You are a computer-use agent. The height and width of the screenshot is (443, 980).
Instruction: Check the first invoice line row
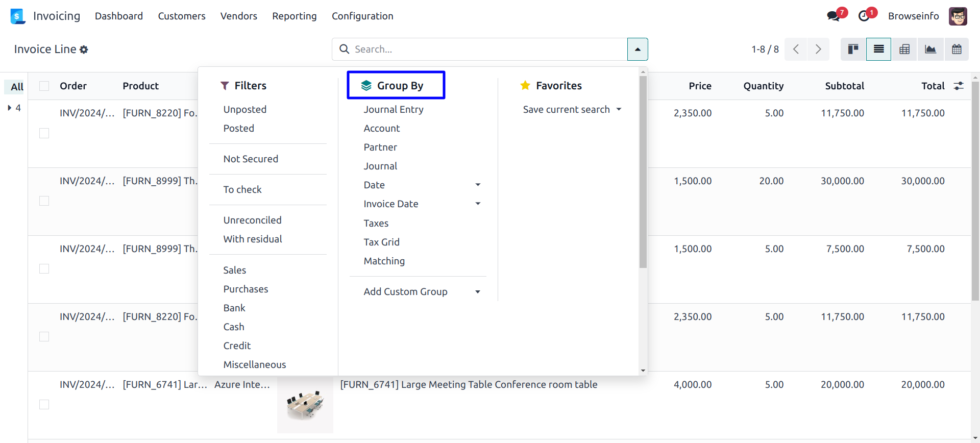[44, 133]
